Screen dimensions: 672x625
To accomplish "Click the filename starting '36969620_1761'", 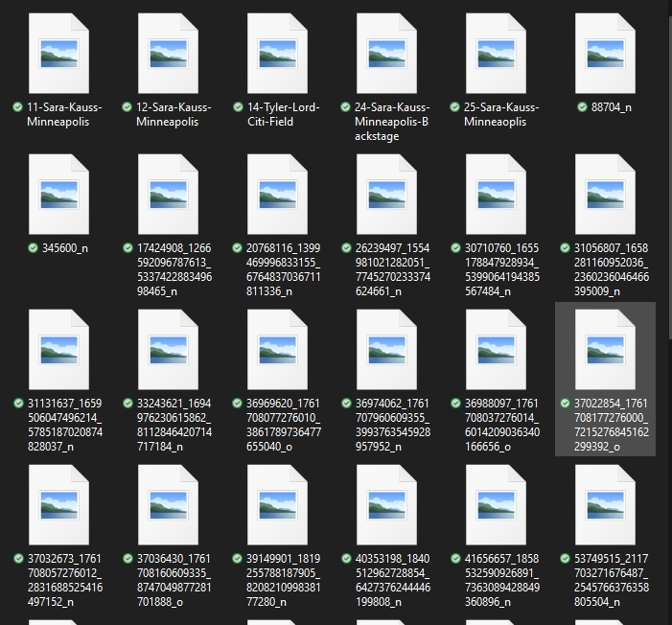I will click(x=284, y=425).
